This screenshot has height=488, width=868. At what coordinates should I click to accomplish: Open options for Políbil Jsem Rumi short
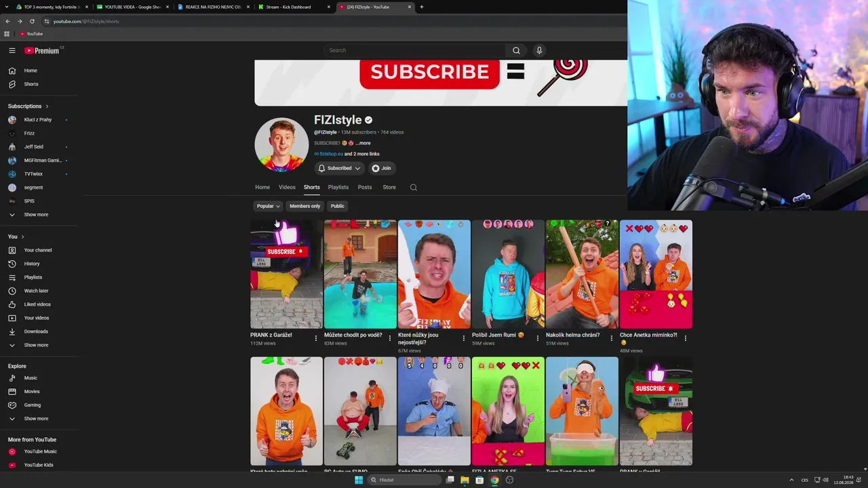[537, 338]
